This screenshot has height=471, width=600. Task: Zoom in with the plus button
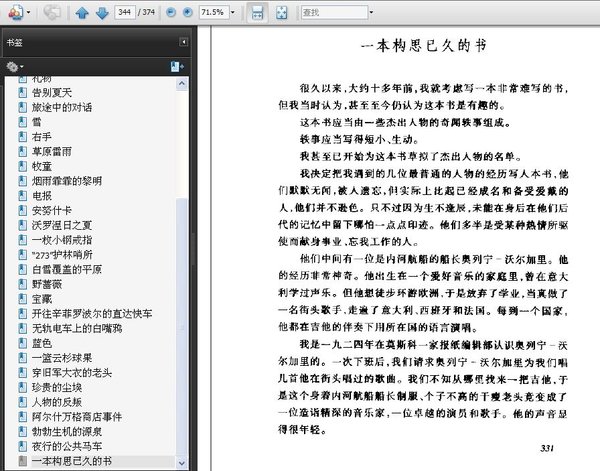188,13
